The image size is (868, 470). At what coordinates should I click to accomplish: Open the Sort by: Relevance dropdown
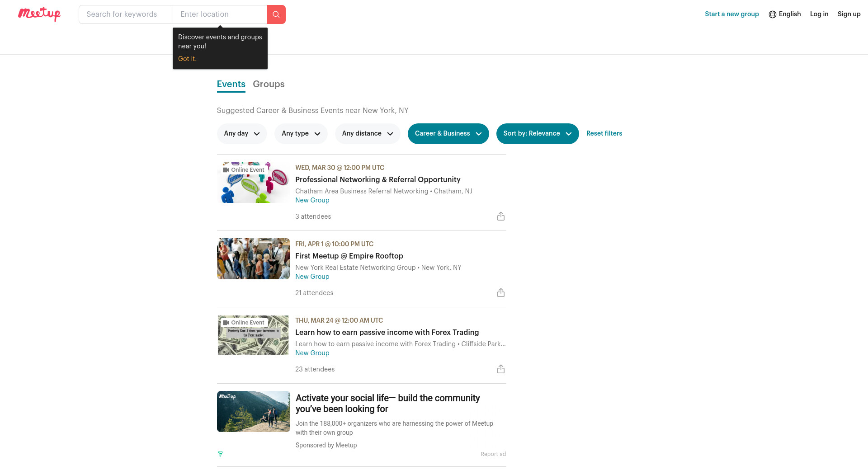click(537, 134)
